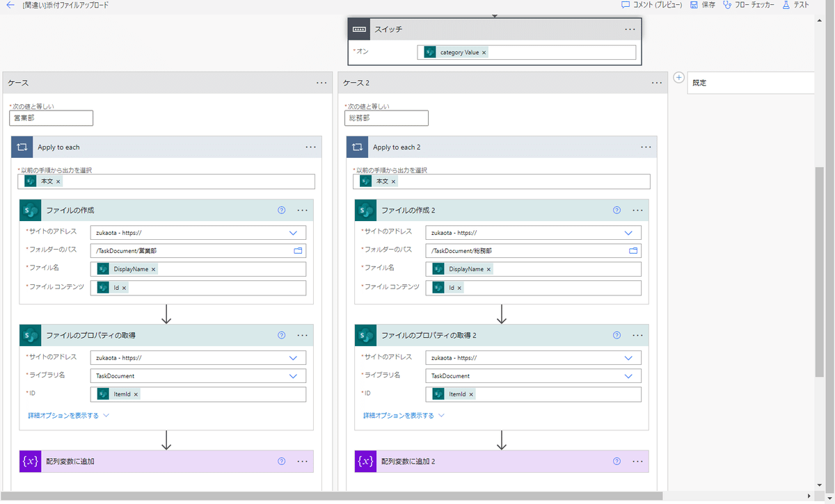
Task: Show help for 配列変数に追加
Action: [282, 461]
